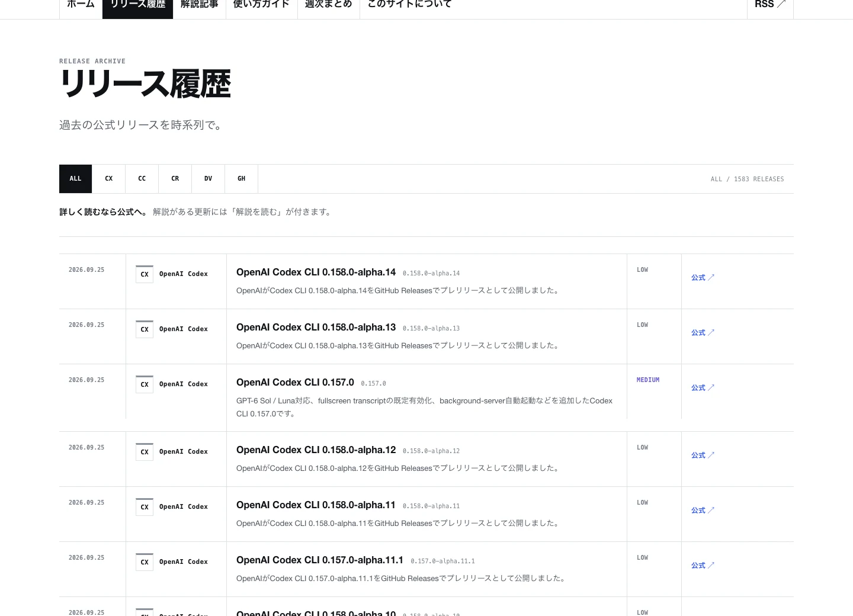Click the CX badge icon in the 0.158.0-alpha.13 row
The image size is (853, 616).
(x=145, y=329)
